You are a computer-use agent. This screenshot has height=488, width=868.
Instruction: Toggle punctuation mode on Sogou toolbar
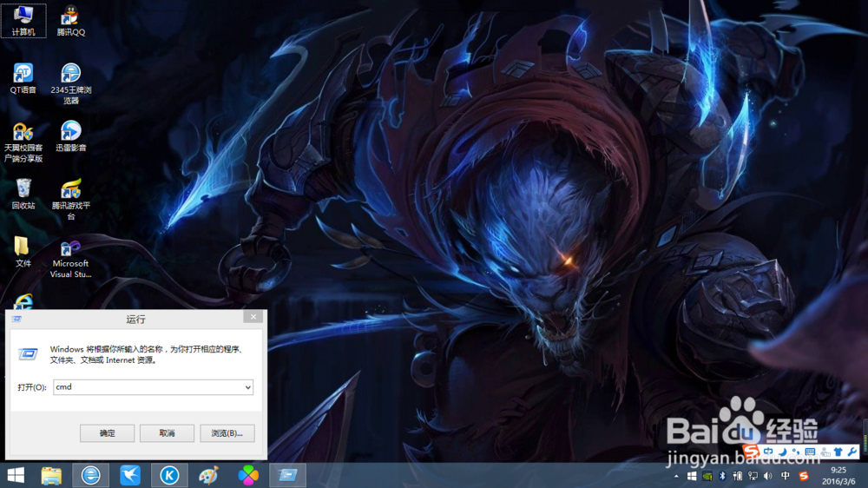tap(796, 452)
